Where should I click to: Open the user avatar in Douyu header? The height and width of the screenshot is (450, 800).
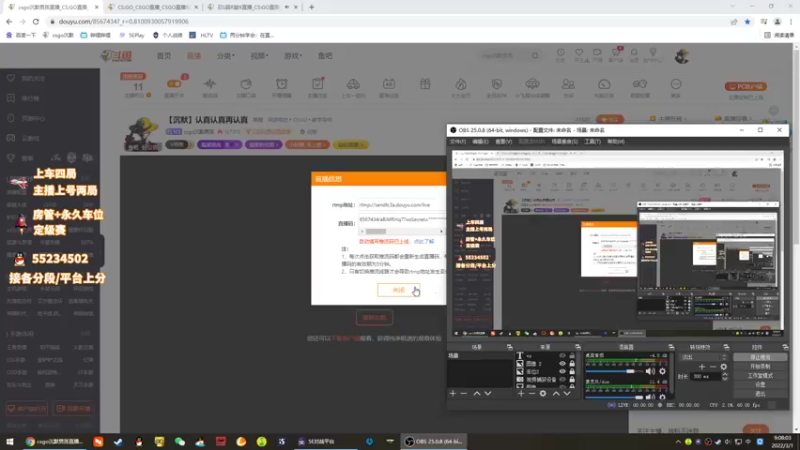click(682, 56)
